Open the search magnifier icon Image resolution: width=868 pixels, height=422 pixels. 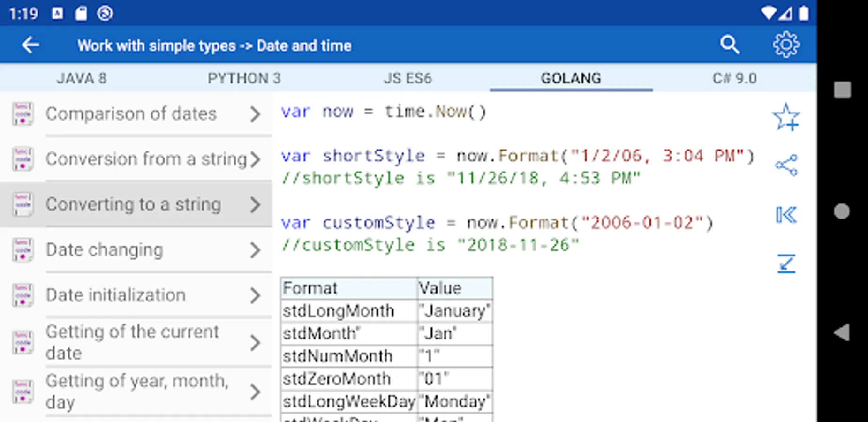[729, 45]
